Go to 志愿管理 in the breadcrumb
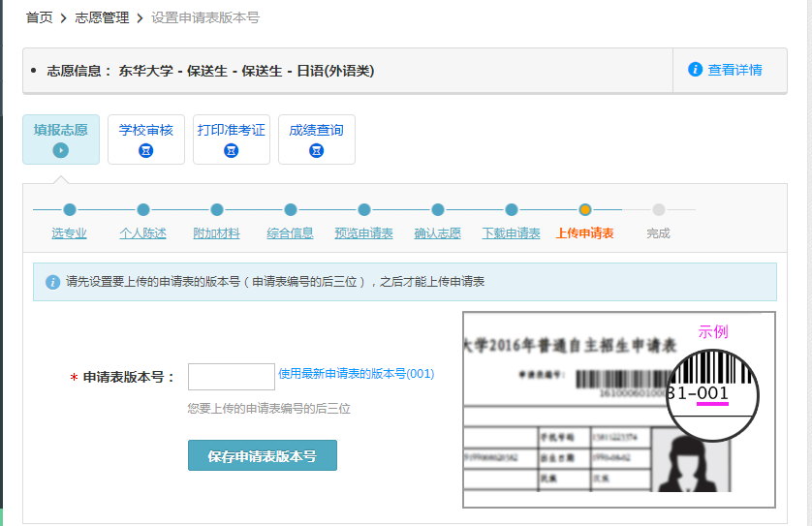The width and height of the screenshot is (812, 526). click(x=102, y=17)
